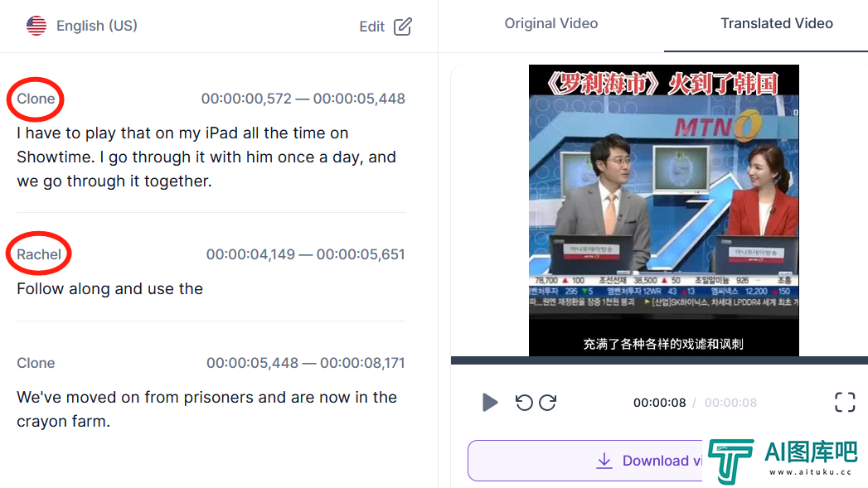Click the 'I have to play that' transcript text
868x488 pixels.
pyautogui.click(x=206, y=157)
